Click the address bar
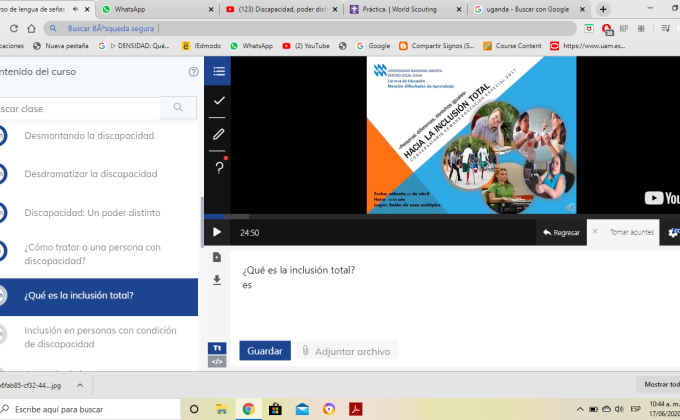This screenshot has width=680, height=420. pos(310,29)
